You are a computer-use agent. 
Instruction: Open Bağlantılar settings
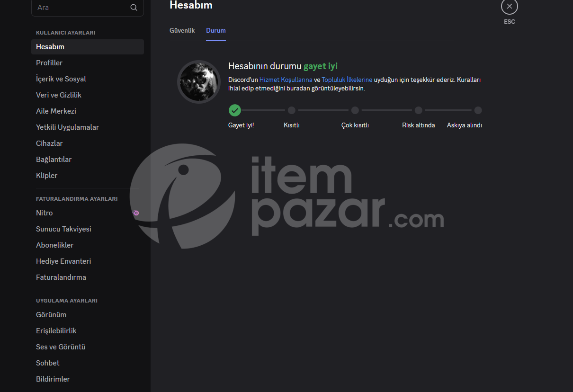pyautogui.click(x=88, y=160)
